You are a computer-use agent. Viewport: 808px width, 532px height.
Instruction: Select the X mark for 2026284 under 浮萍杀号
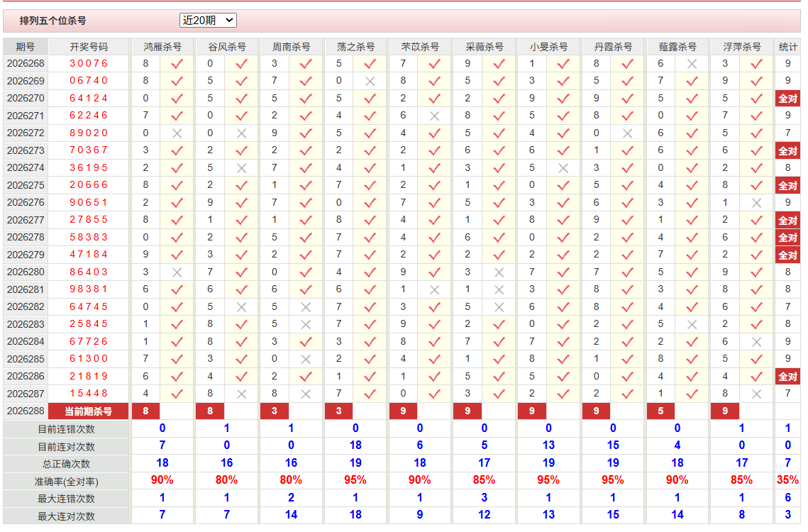pyautogui.click(x=756, y=342)
